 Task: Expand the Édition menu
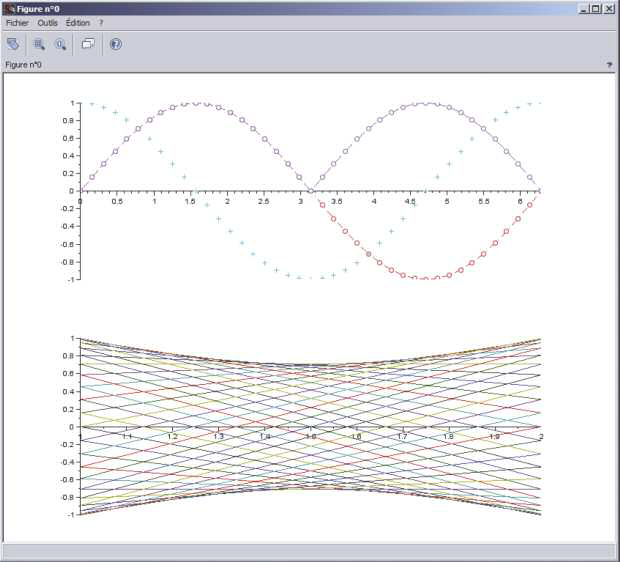pyautogui.click(x=77, y=22)
